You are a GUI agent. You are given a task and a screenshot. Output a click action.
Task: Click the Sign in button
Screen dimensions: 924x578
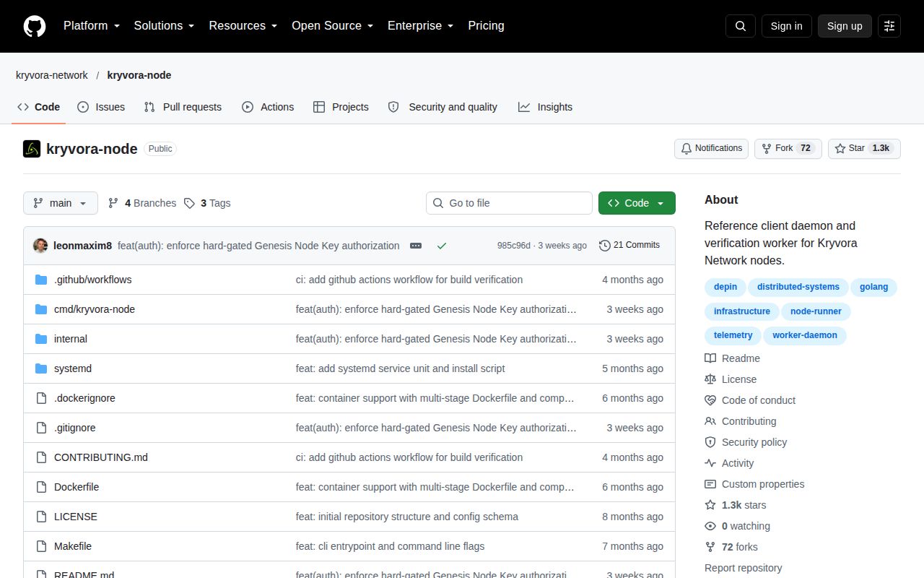786,26
